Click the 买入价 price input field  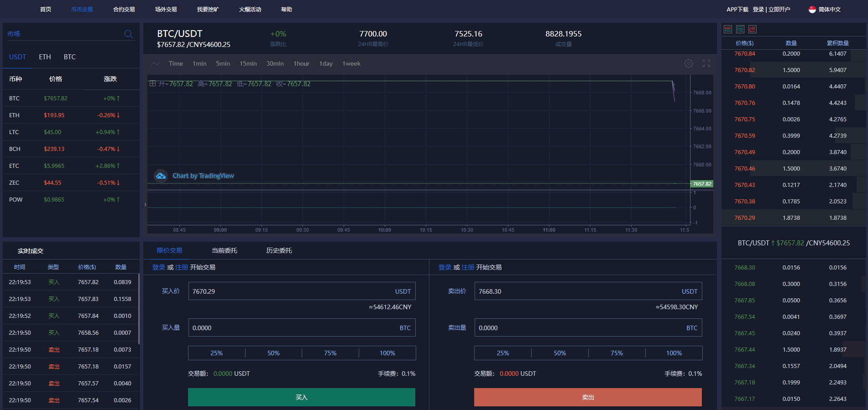pyautogui.click(x=292, y=291)
